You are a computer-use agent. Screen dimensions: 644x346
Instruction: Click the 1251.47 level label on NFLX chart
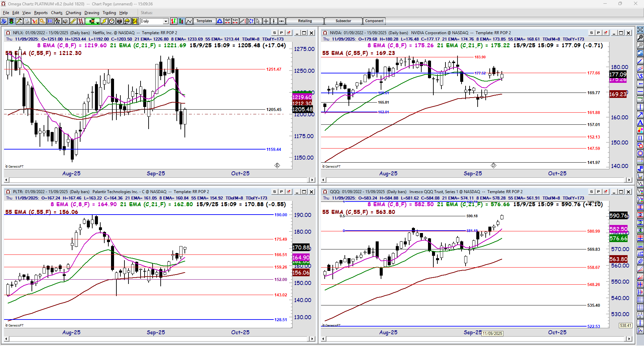274,69
